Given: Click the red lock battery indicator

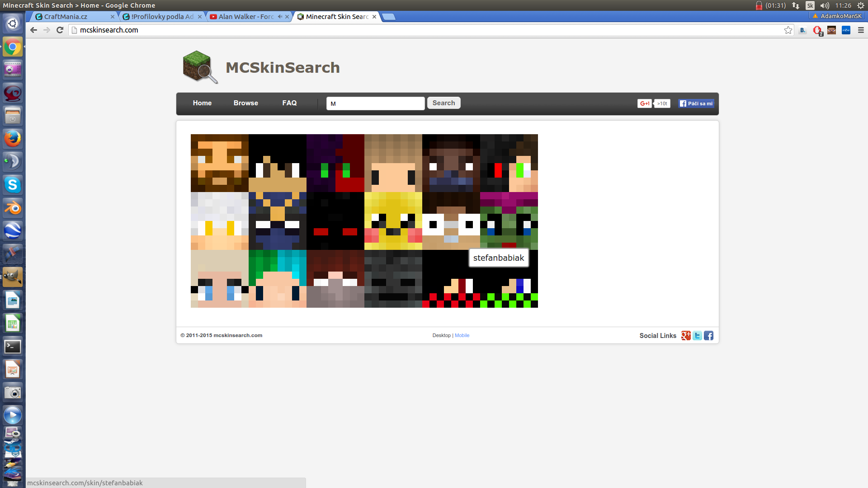Looking at the screenshot, I should 759,5.
